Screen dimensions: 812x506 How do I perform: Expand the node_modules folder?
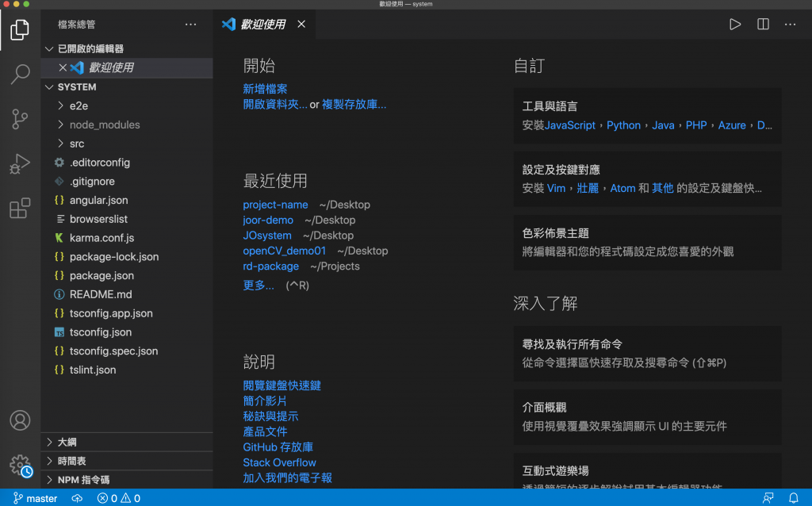(x=127, y=125)
